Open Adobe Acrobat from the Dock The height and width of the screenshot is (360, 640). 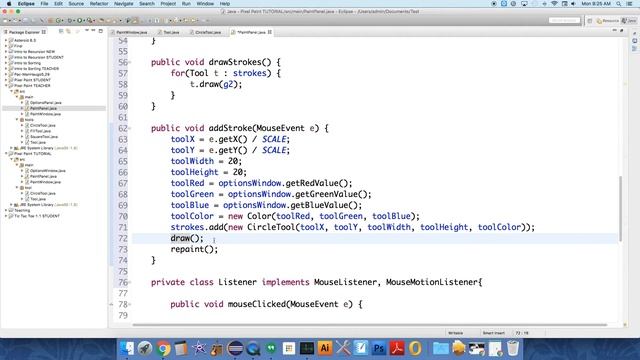click(x=397, y=348)
